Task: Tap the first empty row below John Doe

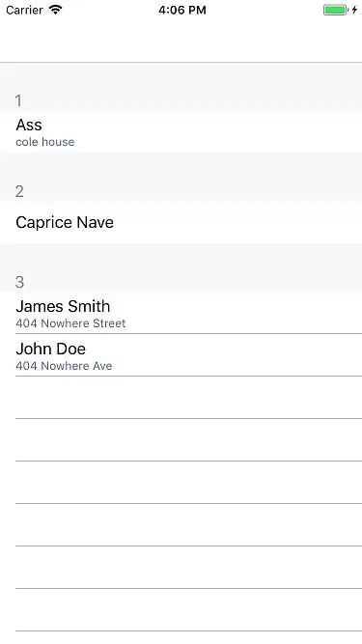Action: (x=181, y=398)
